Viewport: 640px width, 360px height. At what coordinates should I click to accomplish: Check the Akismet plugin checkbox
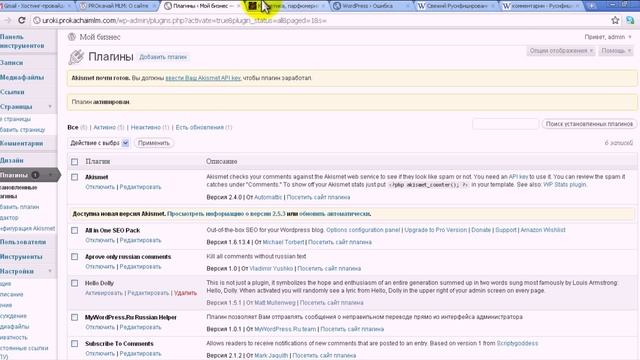(74, 177)
